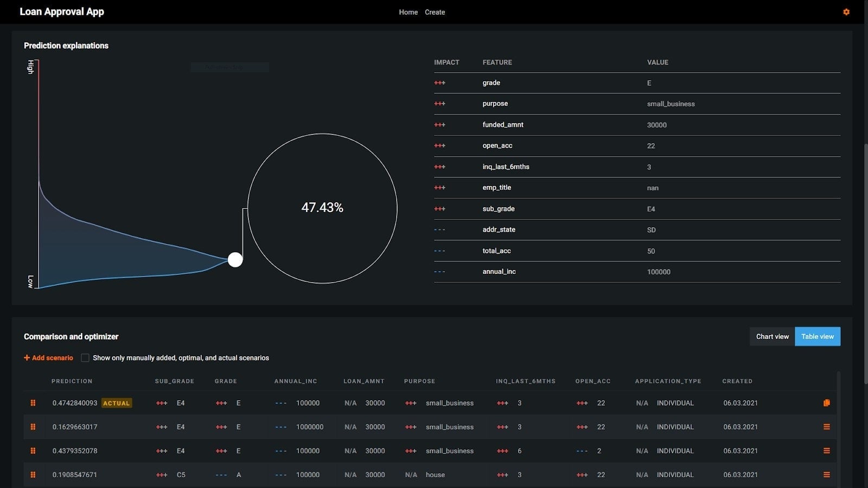Click small_business value in explanations table
Image resolution: width=868 pixels, height=488 pixels.
(x=671, y=104)
